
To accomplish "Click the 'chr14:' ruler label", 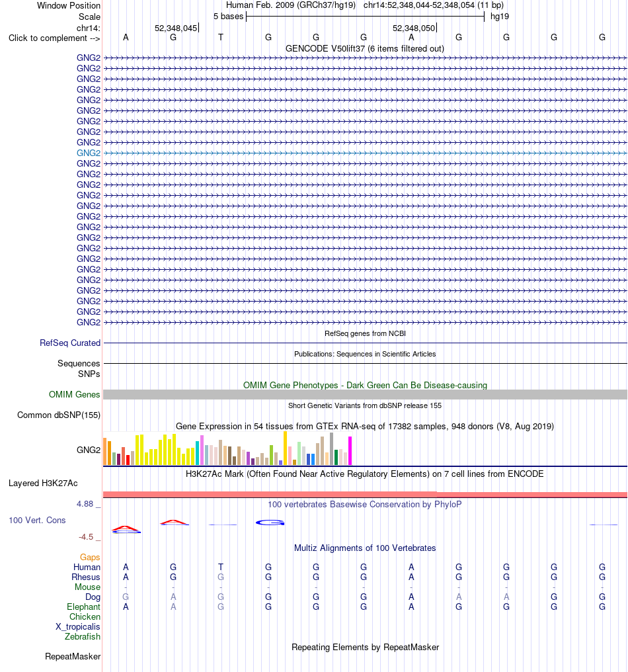I will (x=88, y=28).
